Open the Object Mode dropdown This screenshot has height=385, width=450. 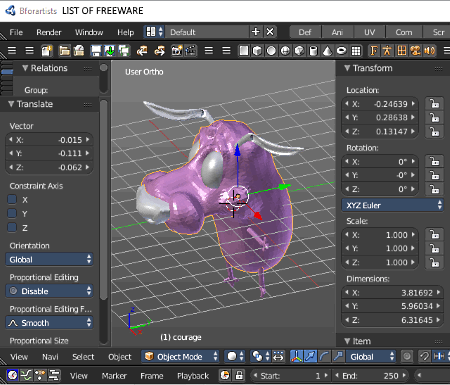180,357
